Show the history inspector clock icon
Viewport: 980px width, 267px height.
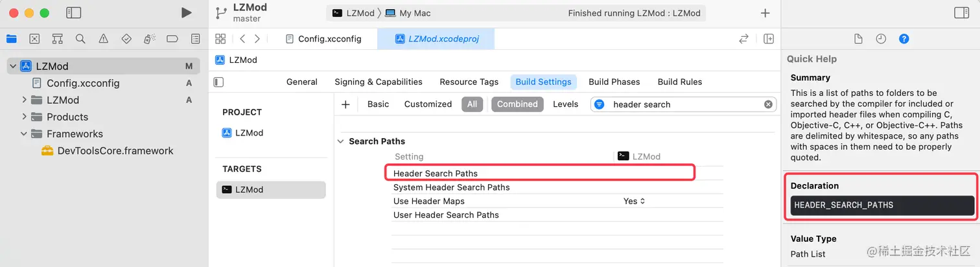coord(880,39)
